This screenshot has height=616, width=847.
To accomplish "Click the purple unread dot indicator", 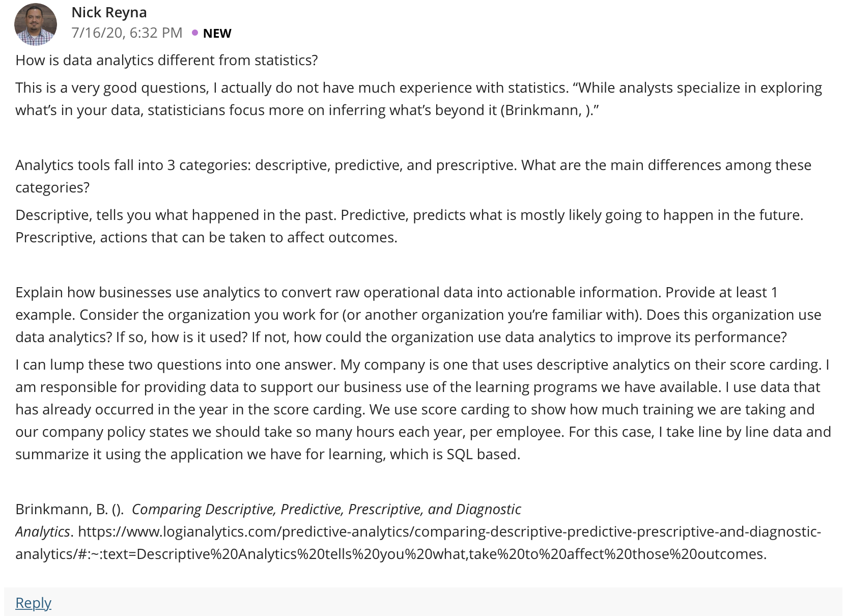I will (x=194, y=33).
